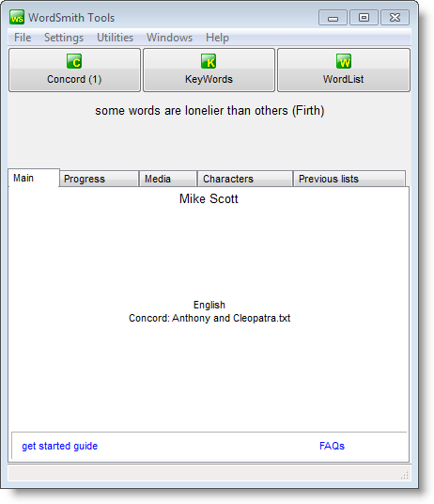Open the Utilities menu
Image resolution: width=434 pixels, height=504 pixels.
(x=115, y=38)
